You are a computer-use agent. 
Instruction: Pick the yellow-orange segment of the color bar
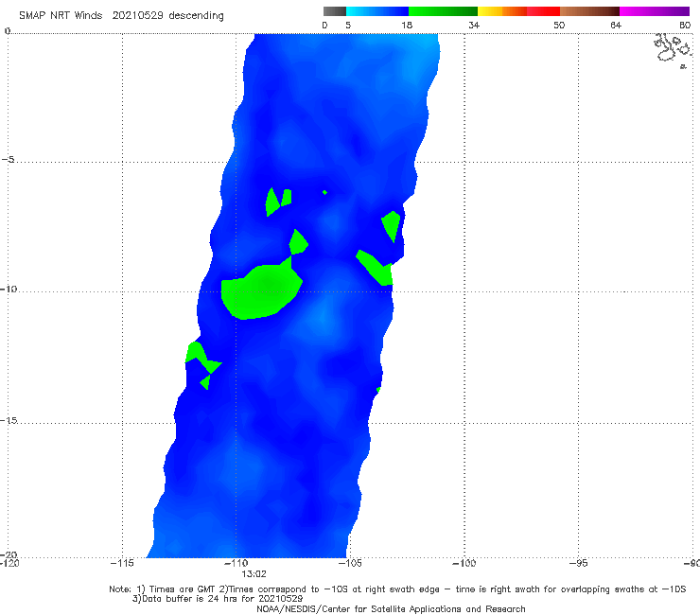point(502,11)
